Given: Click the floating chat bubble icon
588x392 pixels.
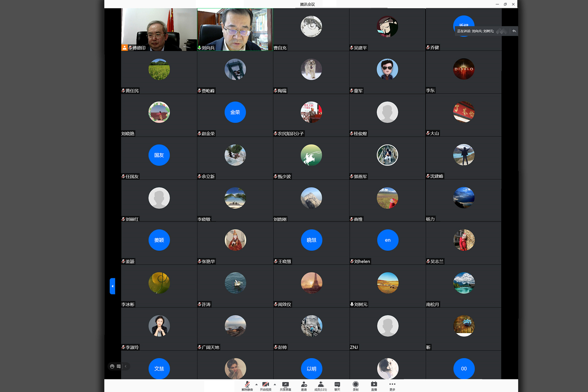Looking at the screenshot, I should tap(118, 366).
